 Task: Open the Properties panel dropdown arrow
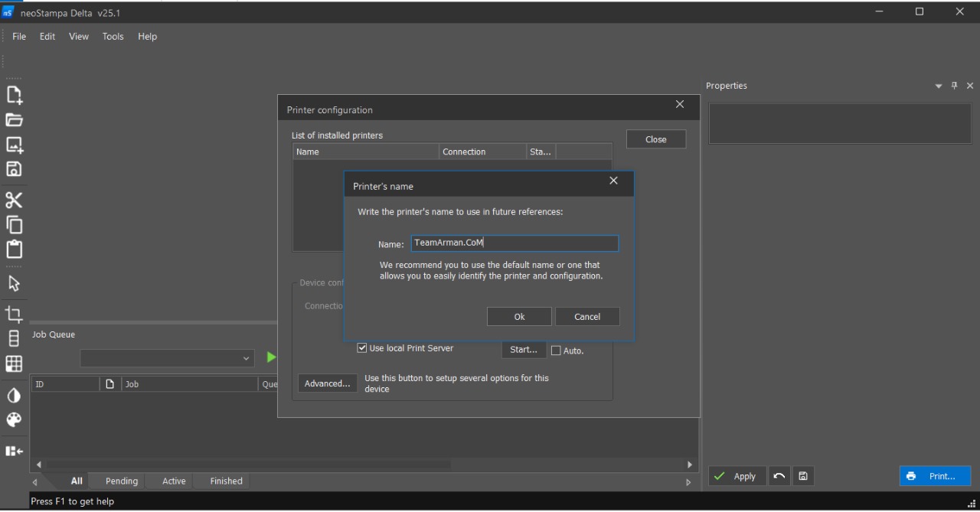pos(939,86)
